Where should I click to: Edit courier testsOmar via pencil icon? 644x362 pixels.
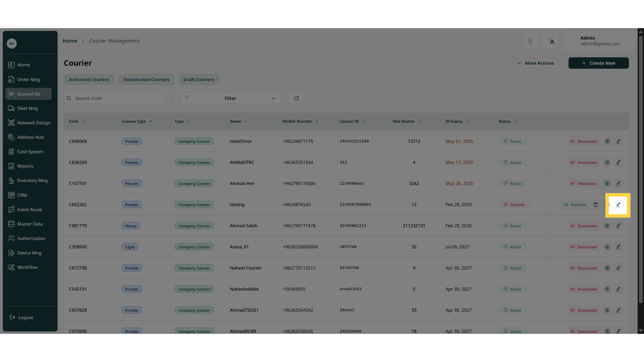click(618, 141)
